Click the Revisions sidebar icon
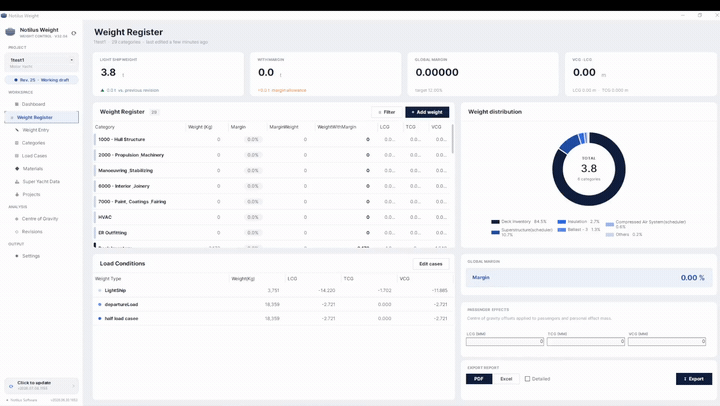Screen dimensions: 720x406 17,232
